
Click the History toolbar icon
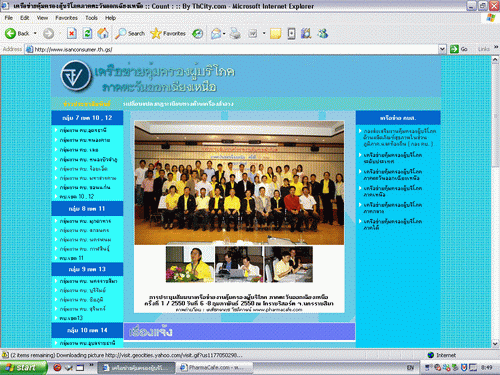198,33
